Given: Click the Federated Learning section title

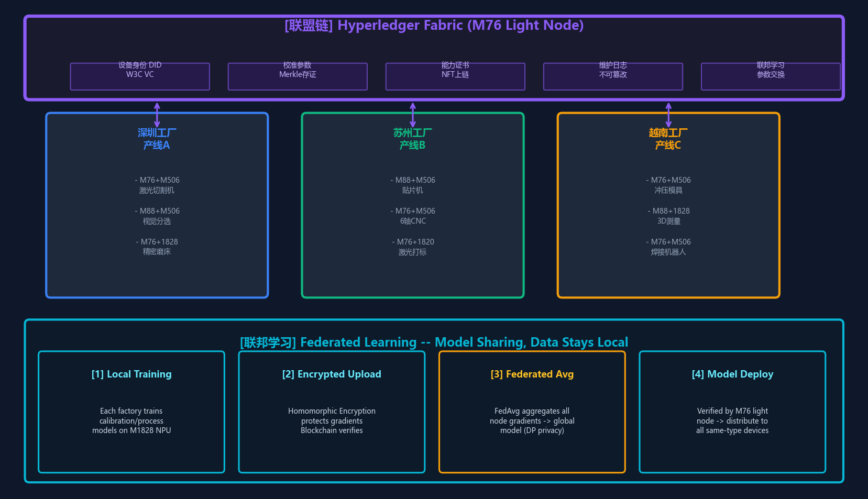Looking at the screenshot, I should click(x=434, y=342).
